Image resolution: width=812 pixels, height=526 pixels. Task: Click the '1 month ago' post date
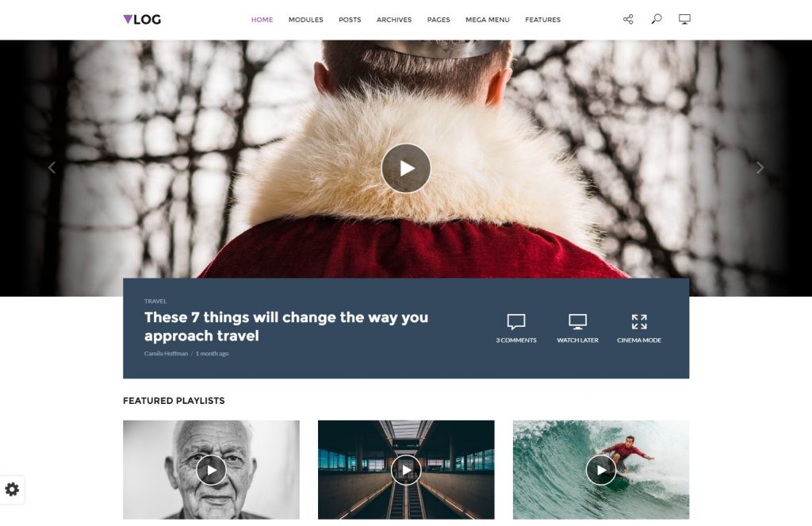[212, 353]
